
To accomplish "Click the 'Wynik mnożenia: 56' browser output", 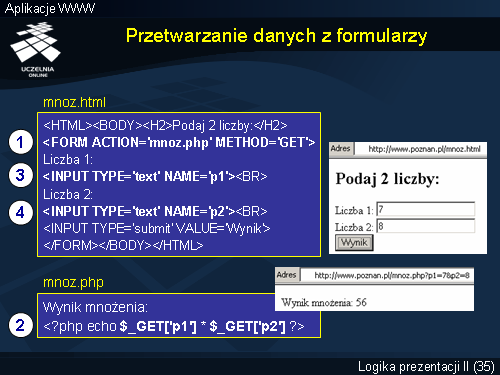I will (324, 302).
